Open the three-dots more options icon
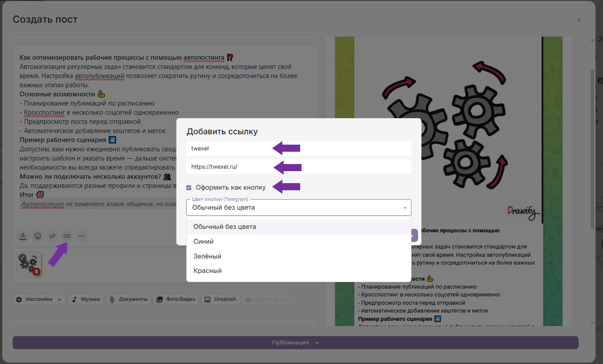Screen dimensions: 603x364 (x=82, y=236)
